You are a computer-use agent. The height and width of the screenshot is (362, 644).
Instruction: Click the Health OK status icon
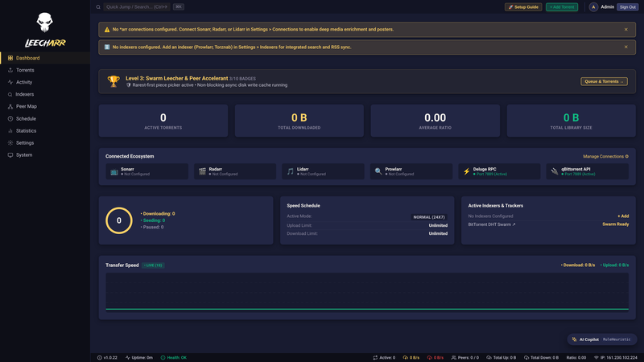coord(163,357)
